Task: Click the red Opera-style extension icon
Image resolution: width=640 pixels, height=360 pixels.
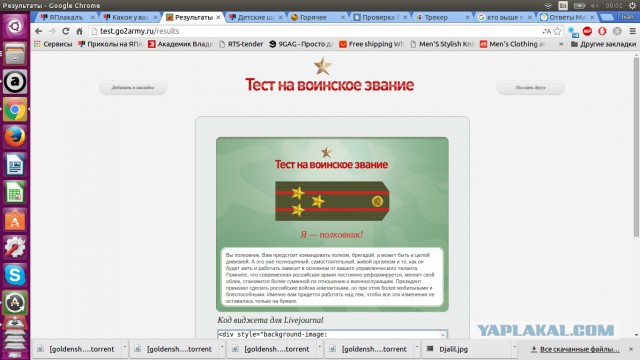Action: [x=602, y=31]
